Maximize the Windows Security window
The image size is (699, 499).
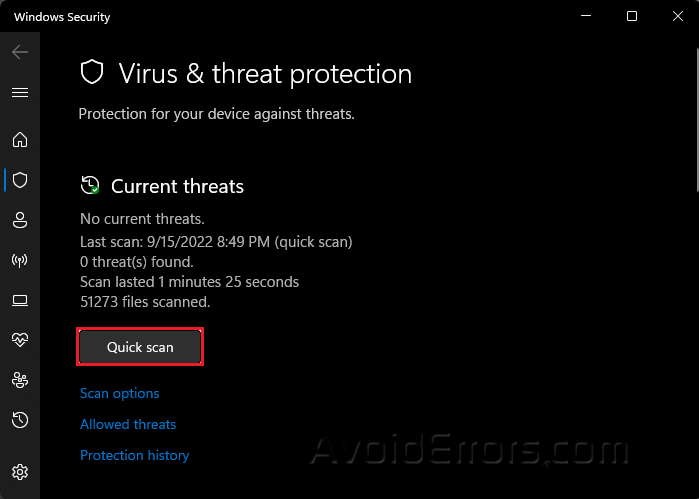(x=632, y=17)
